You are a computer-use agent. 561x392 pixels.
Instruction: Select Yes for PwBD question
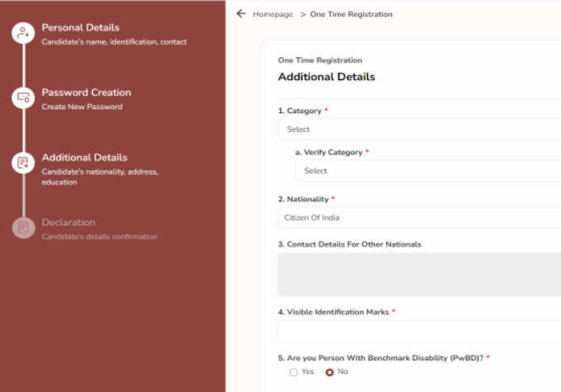click(x=293, y=373)
